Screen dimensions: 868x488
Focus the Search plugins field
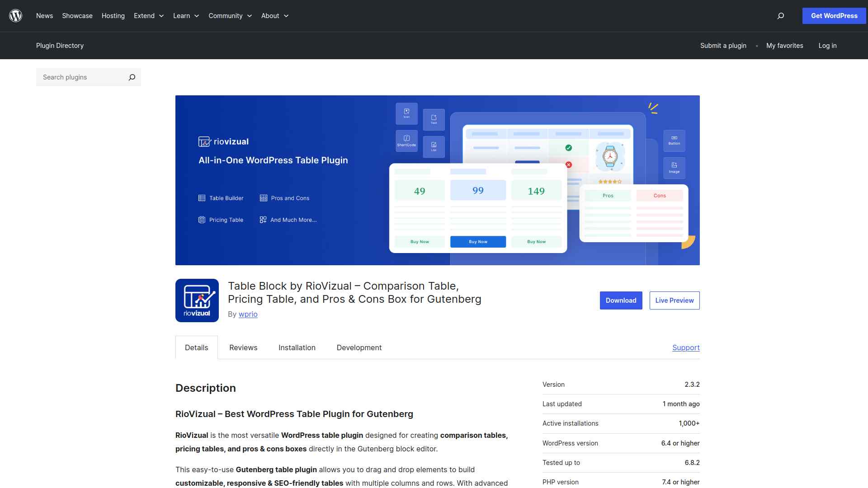81,77
